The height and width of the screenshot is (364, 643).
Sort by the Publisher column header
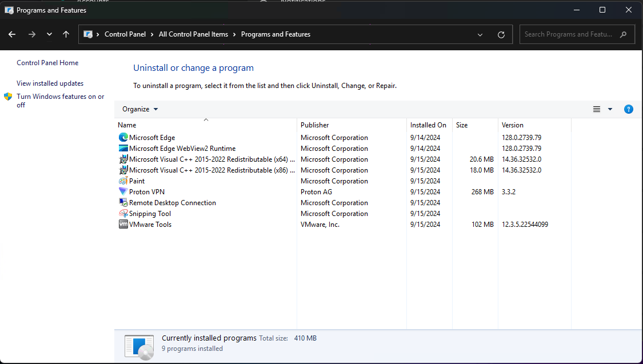click(352, 125)
